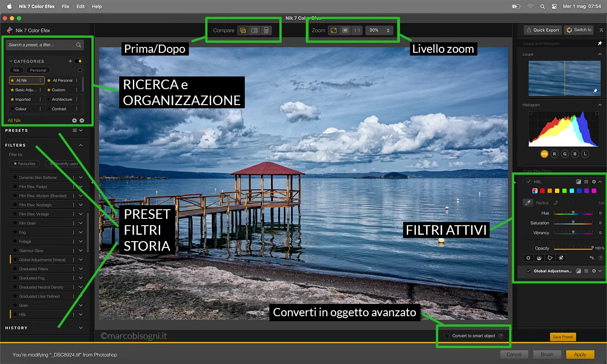Open the File menu
This screenshot has height=364, width=607.
point(66,6)
